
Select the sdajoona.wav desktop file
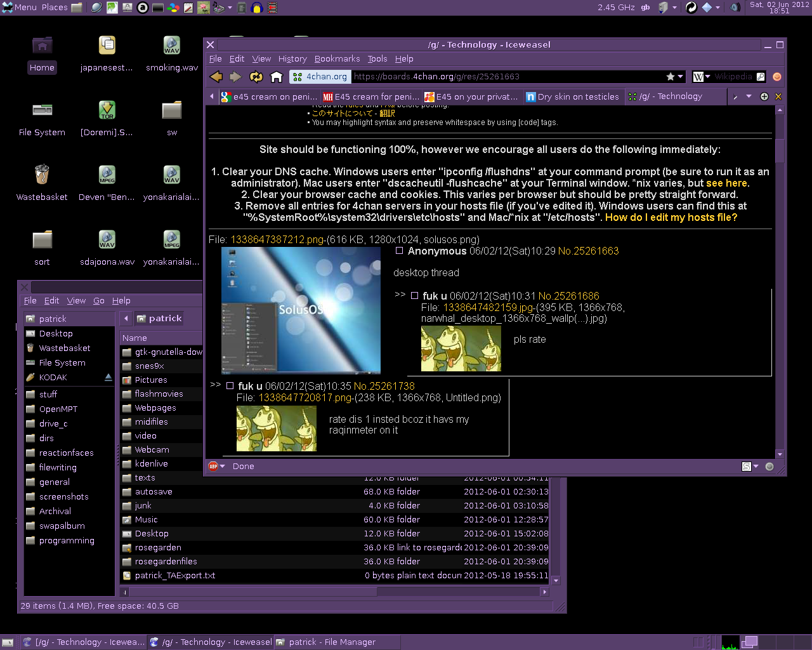click(x=107, y=248)
